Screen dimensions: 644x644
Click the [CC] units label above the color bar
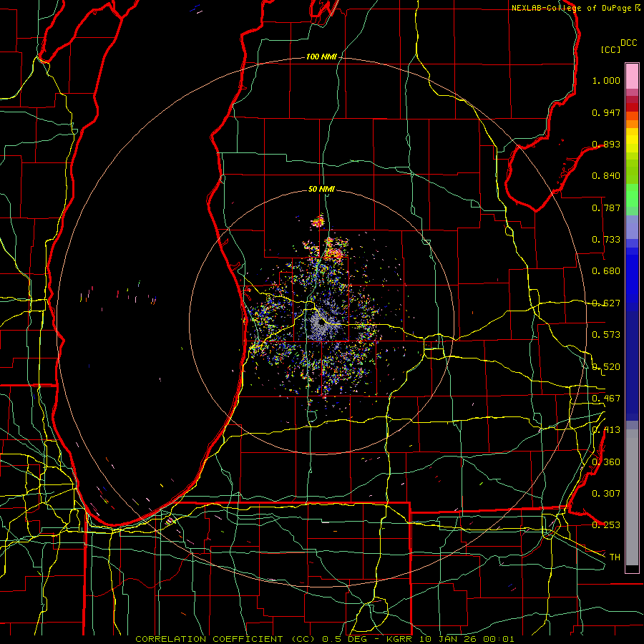pos(611,49)
